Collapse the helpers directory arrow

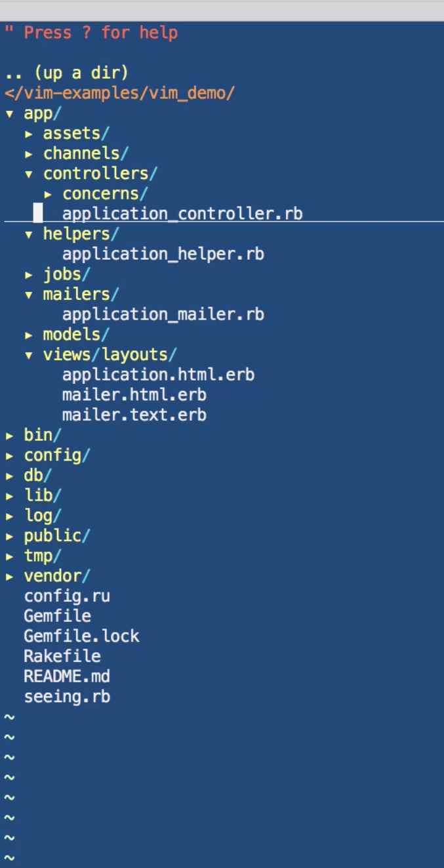[x=28, y=234]
